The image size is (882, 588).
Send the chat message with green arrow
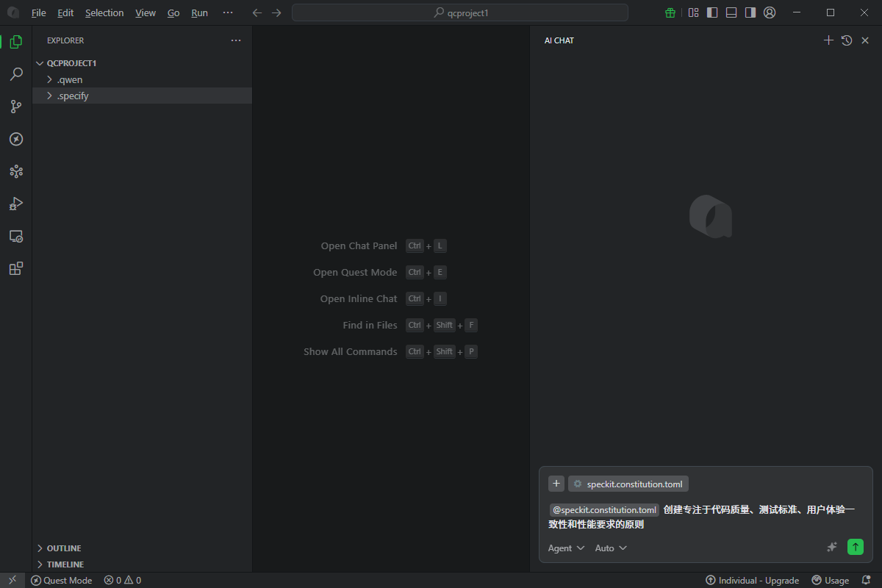click(855, 547)
